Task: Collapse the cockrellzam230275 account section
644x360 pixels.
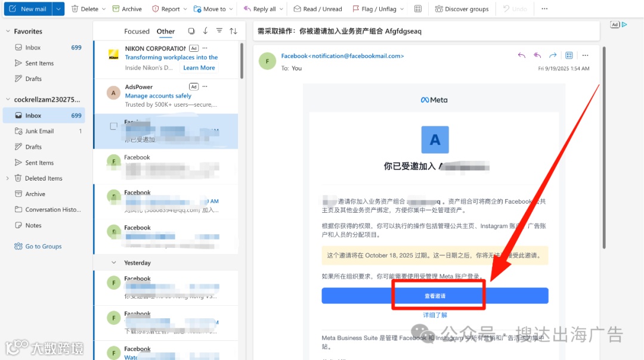Action: pos(8,100)
